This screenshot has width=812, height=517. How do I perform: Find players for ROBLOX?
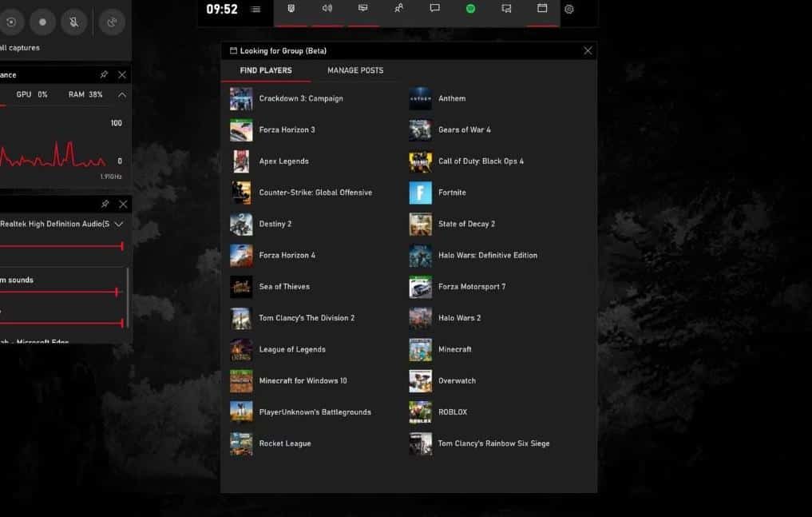pyautogui.click(x=438, y=412)
